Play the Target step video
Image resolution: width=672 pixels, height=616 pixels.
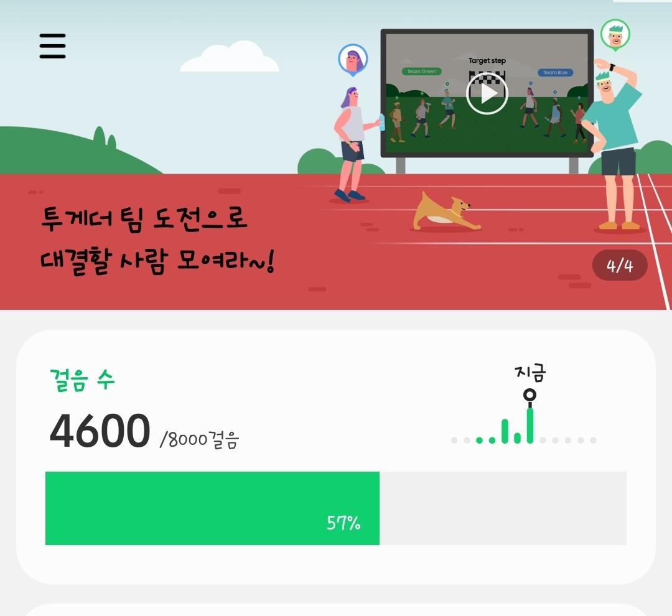coord(487,93)
